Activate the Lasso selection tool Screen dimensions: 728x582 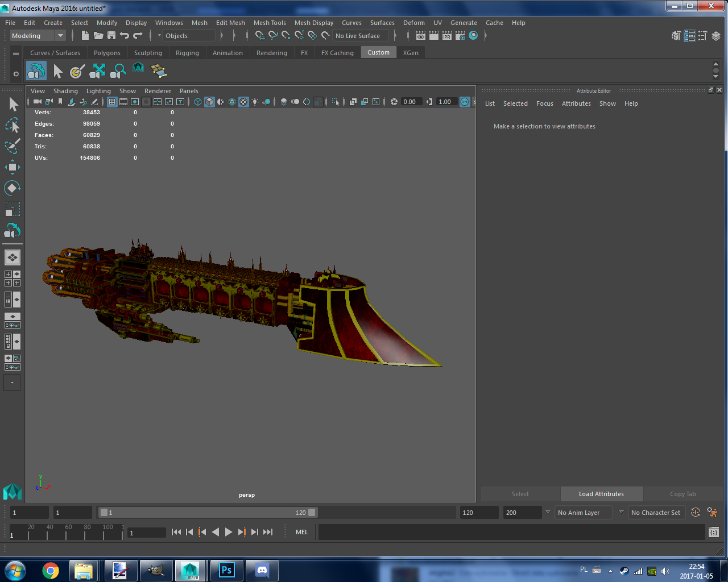coord(12,126)
